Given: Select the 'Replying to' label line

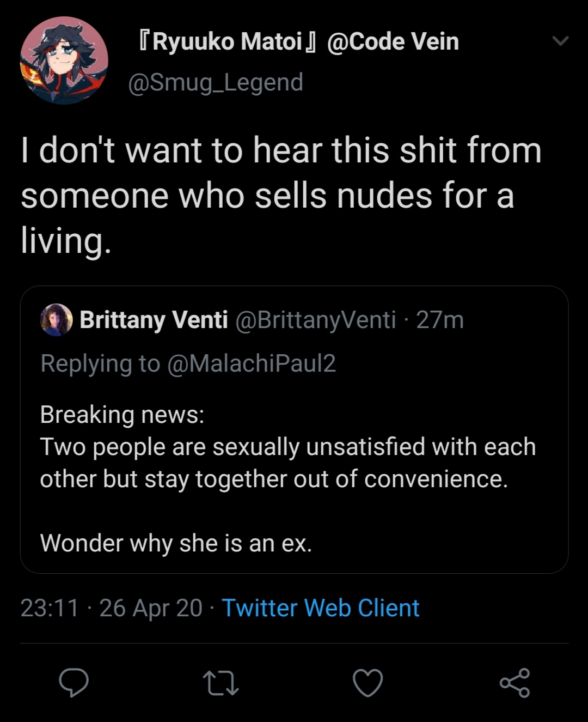Looking at the screenshot, I should [188, 363].
